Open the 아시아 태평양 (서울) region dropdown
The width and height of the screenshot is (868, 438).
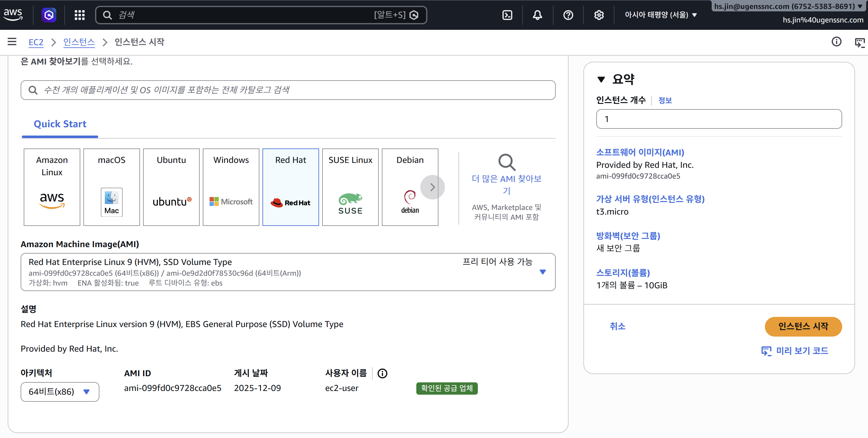(660, 15)
